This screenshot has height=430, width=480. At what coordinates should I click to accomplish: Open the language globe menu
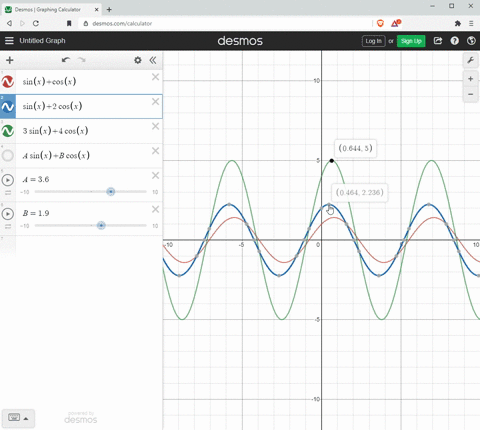coord(471,41)
